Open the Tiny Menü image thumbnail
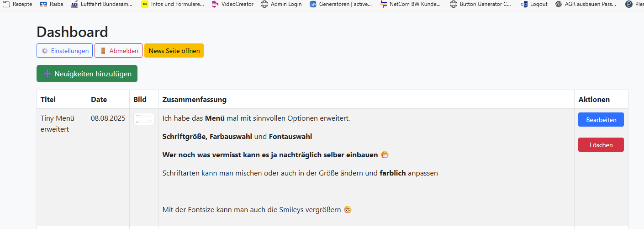Image resolution: width=644 pixels, height=229 pixels. 143,119
